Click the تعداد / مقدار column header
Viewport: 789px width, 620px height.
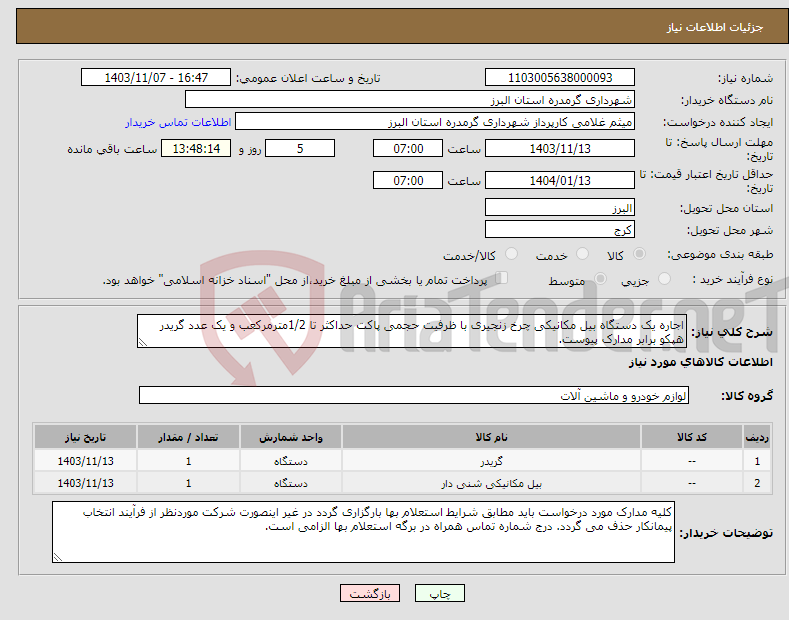click(188, 437)
